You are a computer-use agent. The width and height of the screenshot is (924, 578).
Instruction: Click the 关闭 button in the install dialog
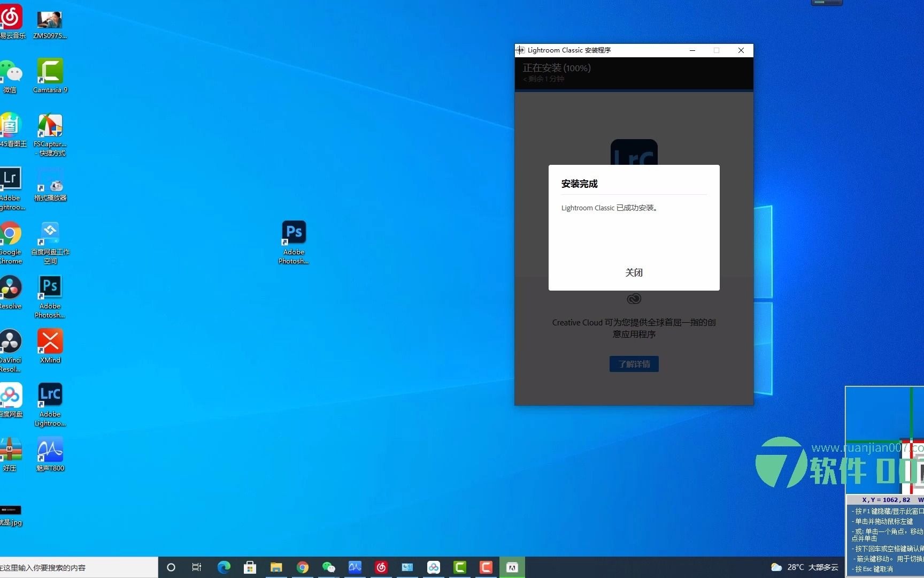634,272
